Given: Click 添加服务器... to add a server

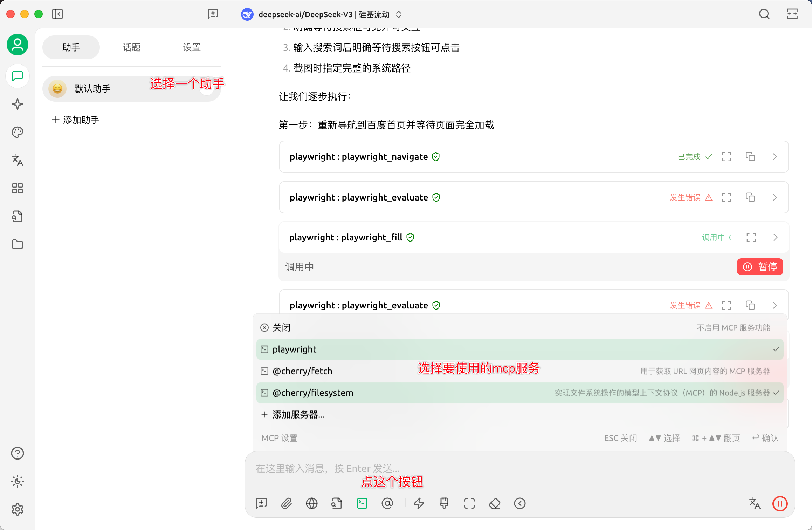Looking at the screenshot, I should 520,414.
